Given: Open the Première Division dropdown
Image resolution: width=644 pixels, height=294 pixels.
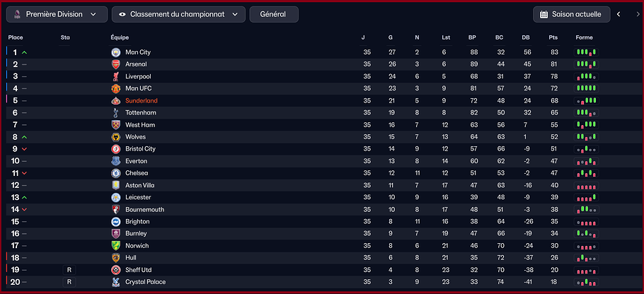Looking at the screenshot, I should [57, 14].
